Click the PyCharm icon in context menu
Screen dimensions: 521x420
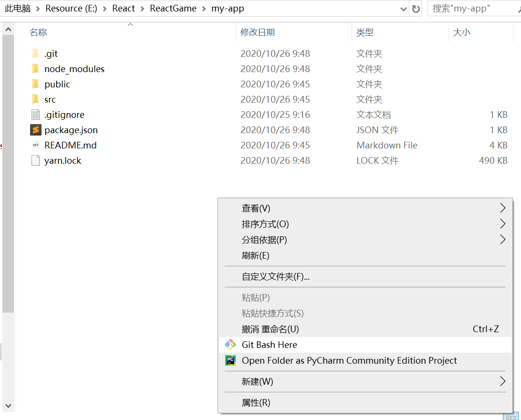coord(230,360)
